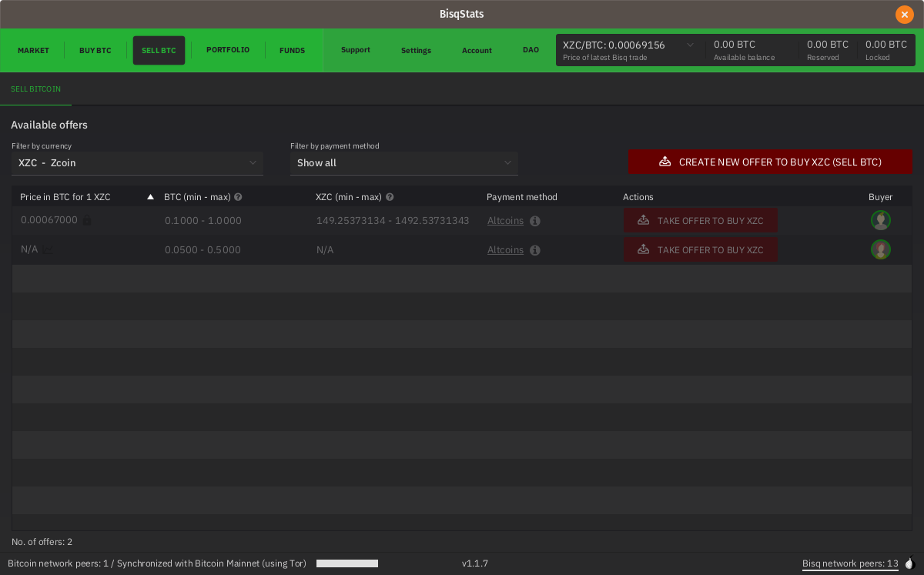Click the 149.25373134 - 1492.53731343 XZC cell
This screenshot has width=924, height=575.
[393, 221]
